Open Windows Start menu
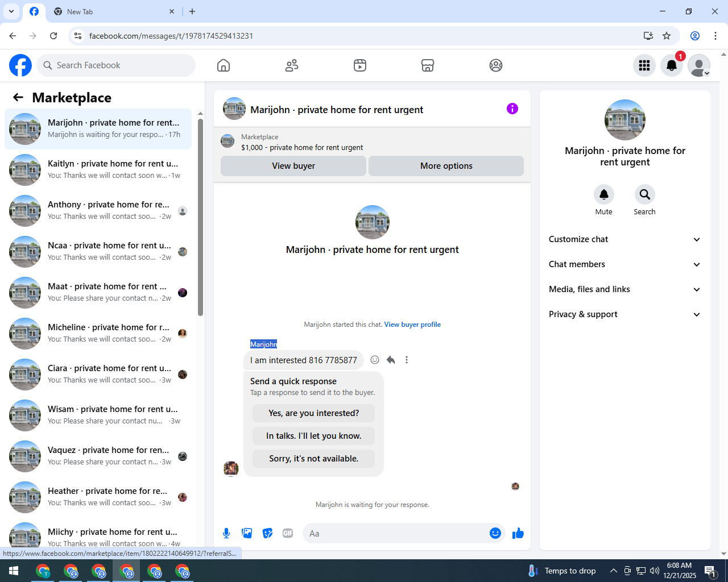This screenshot has height=582, width=728. [x=14, y=571]
